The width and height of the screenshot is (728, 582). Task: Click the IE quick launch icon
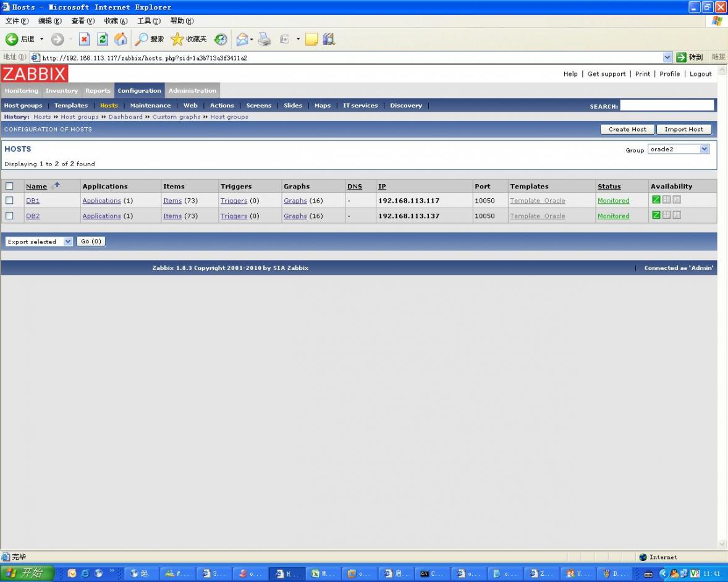pyautogui.click(x=85, y=573)
